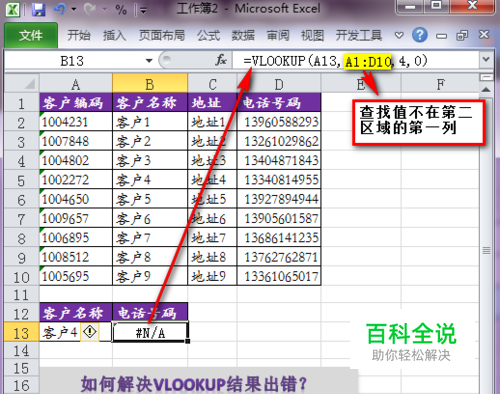Select column D header
The image size is (500, 394).
pos(279,84)
